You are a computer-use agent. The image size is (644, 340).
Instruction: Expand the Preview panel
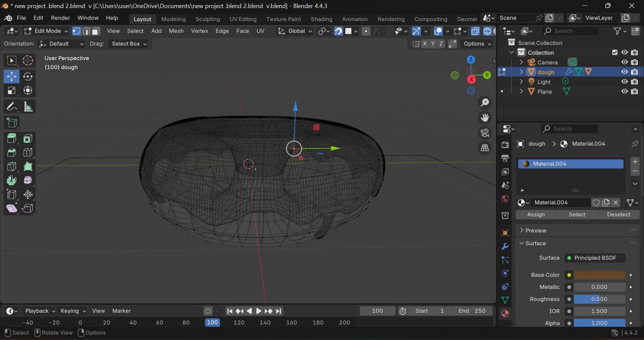coord(536,230)
